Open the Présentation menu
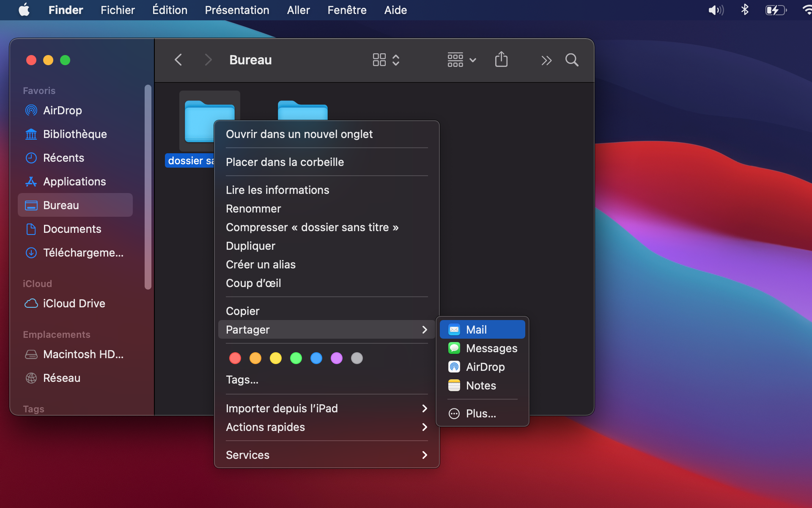This screenshot has height=508, width=812. (237, 10)
